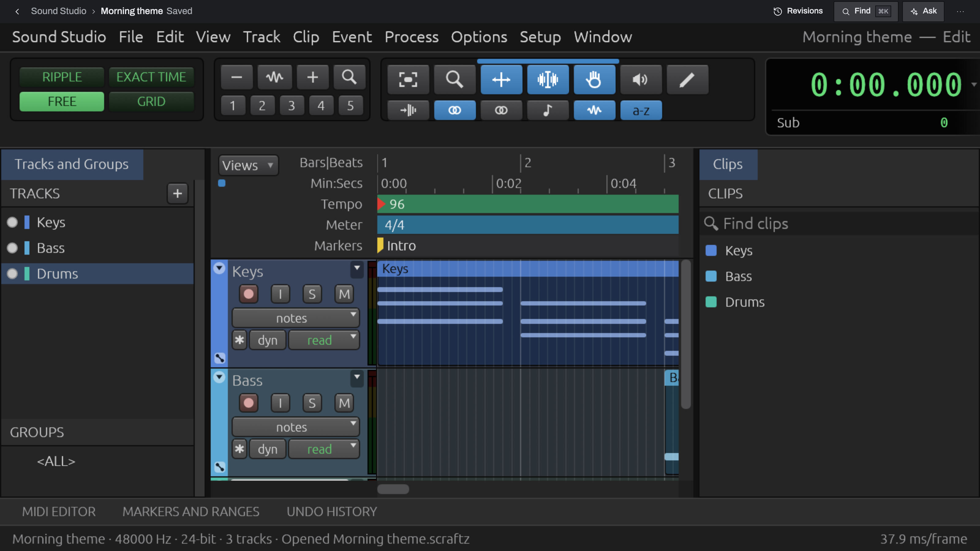Mute the Keys track

344,294
